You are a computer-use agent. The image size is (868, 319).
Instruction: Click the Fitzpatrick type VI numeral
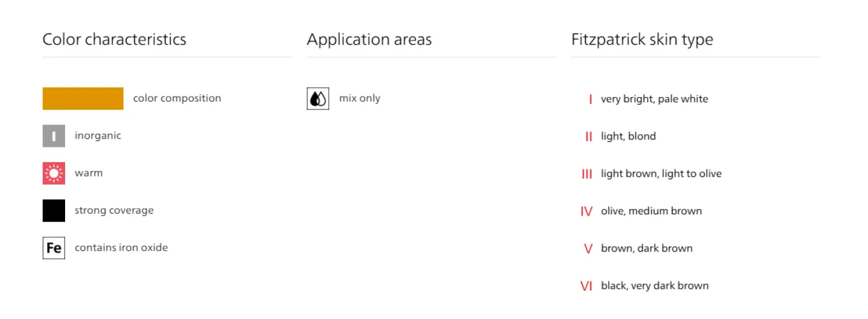click(587, 286)
